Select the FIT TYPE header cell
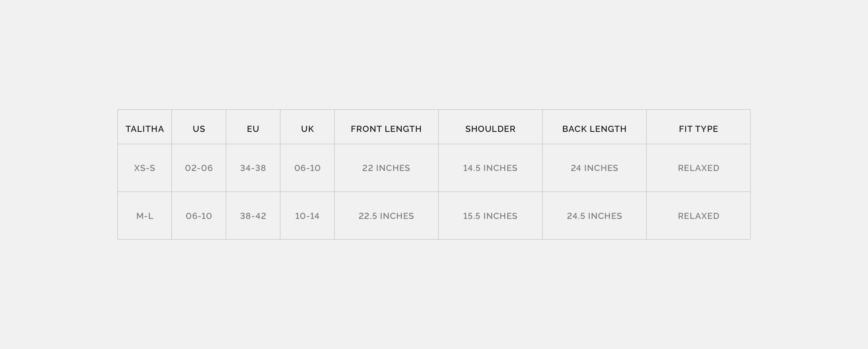 (x=698, y=129)
